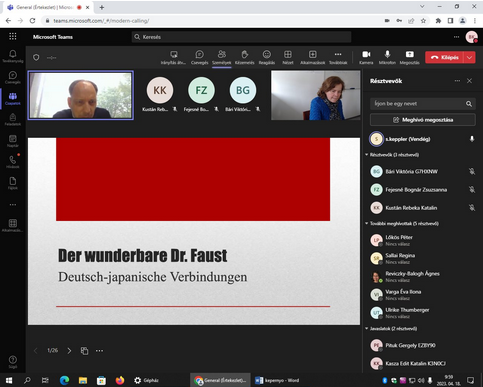Go to previous slide arrow
Screen dimensions: 483x387
pyautogui.click(x=36, y=351)
